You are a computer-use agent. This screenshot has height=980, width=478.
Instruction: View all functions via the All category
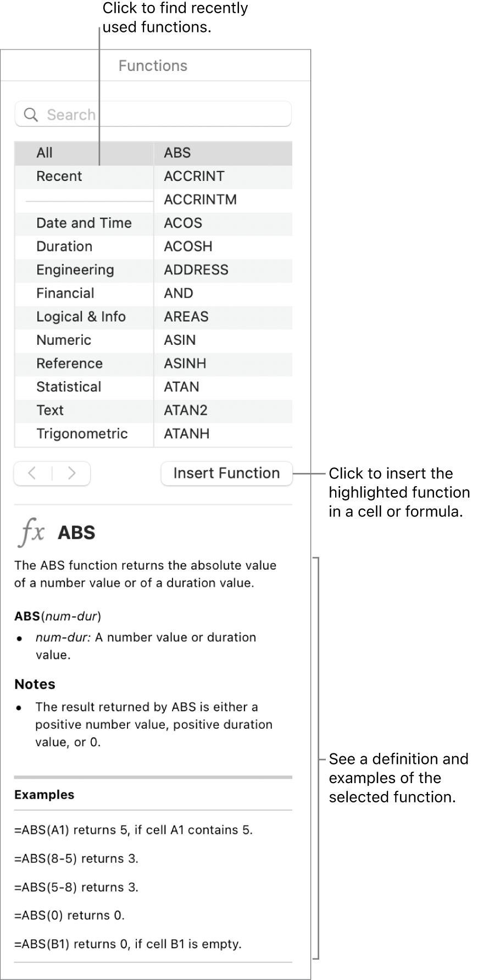(45, 153)
